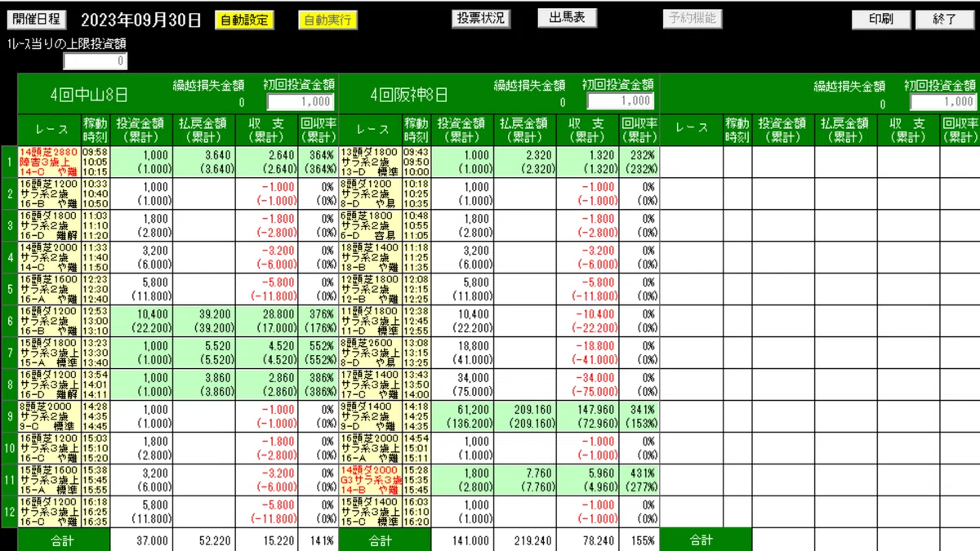Select the 141% total recovery rate
980x551 pixels.
318,540
